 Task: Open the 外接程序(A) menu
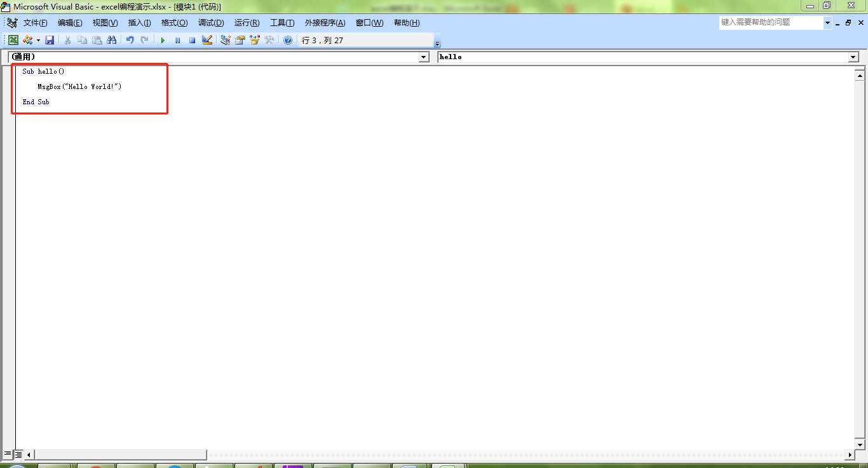325,23
